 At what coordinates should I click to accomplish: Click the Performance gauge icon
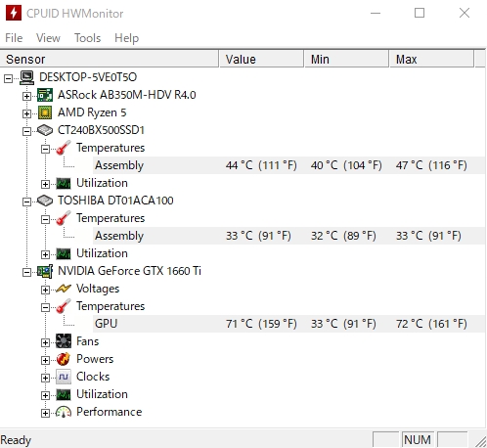(64, 412)
